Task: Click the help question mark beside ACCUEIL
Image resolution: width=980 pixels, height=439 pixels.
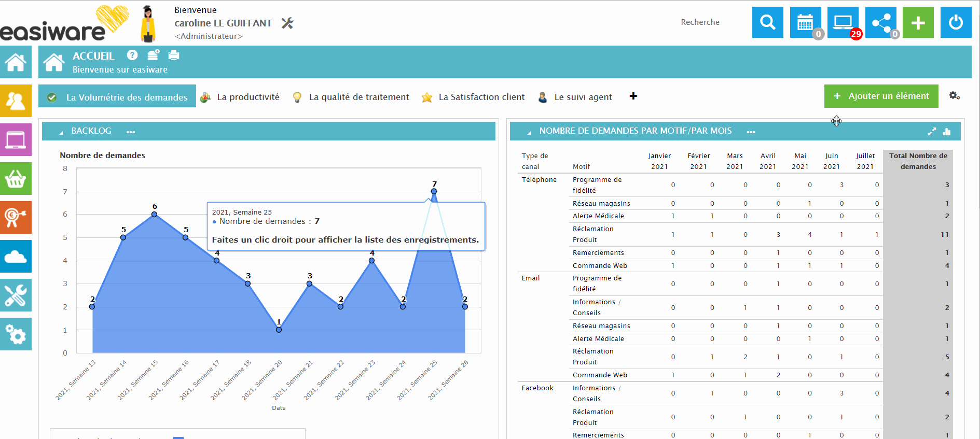Action: (x=132, y=55)
